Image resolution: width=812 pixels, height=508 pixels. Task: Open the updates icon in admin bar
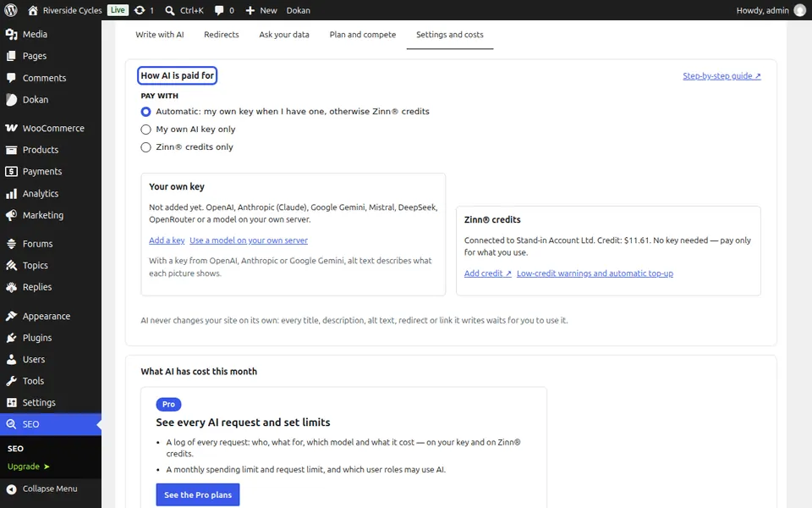point(140,10)
